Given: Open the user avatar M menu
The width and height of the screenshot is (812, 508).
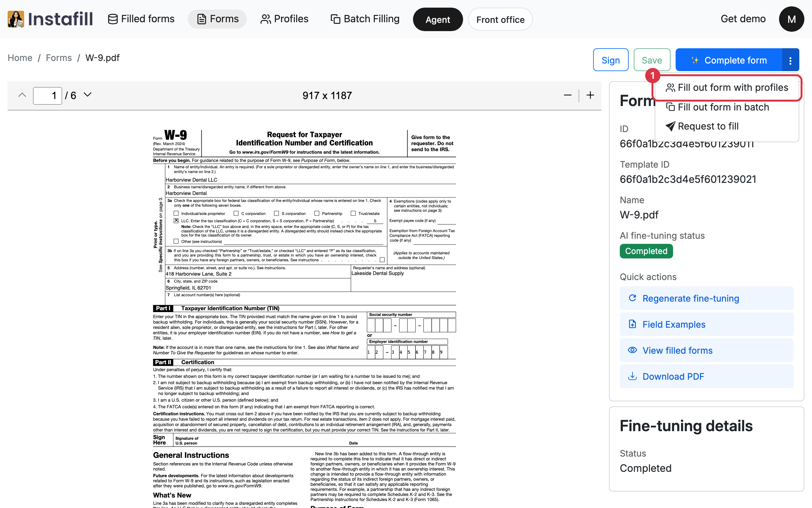Looking at the screenshot, I should point(791,19).
